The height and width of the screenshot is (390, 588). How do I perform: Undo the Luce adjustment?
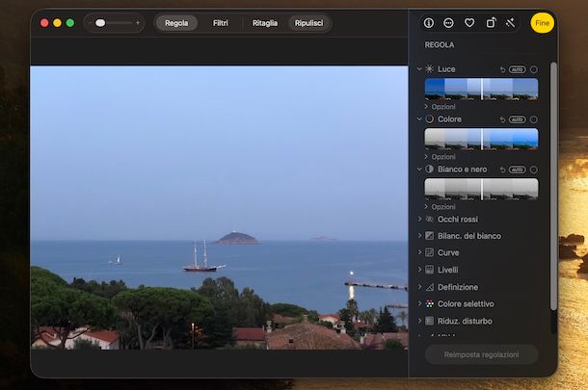coord(502,69)
